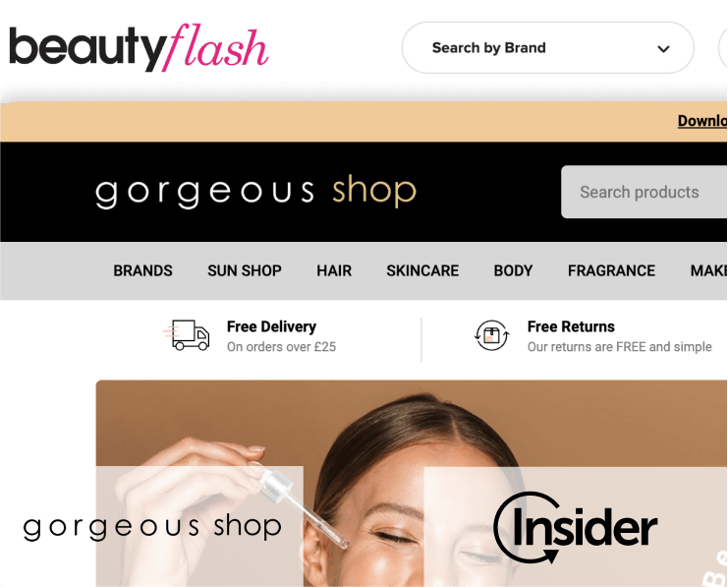Click the beautyflash logo
The height and width of the screenshot is (587, 728).
[x=139, y=47]
